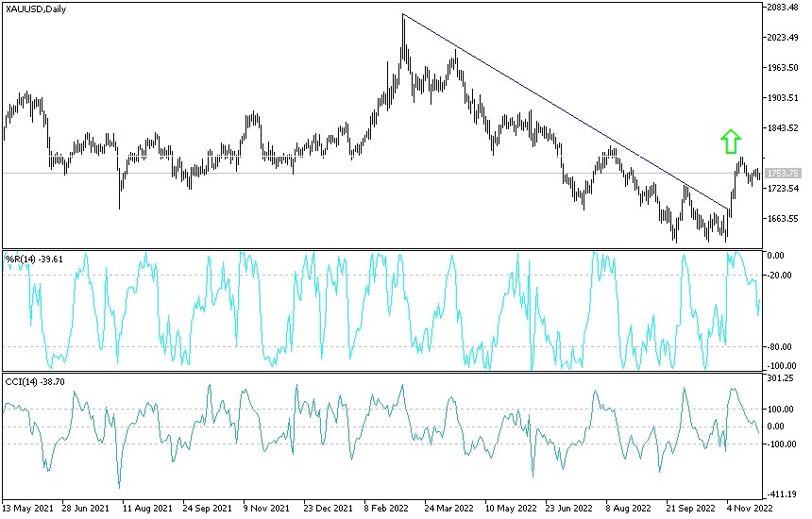Click the 1963.50 price axis label
The image size is (812, 519).
pyautogui.click(x=783, y=68)
